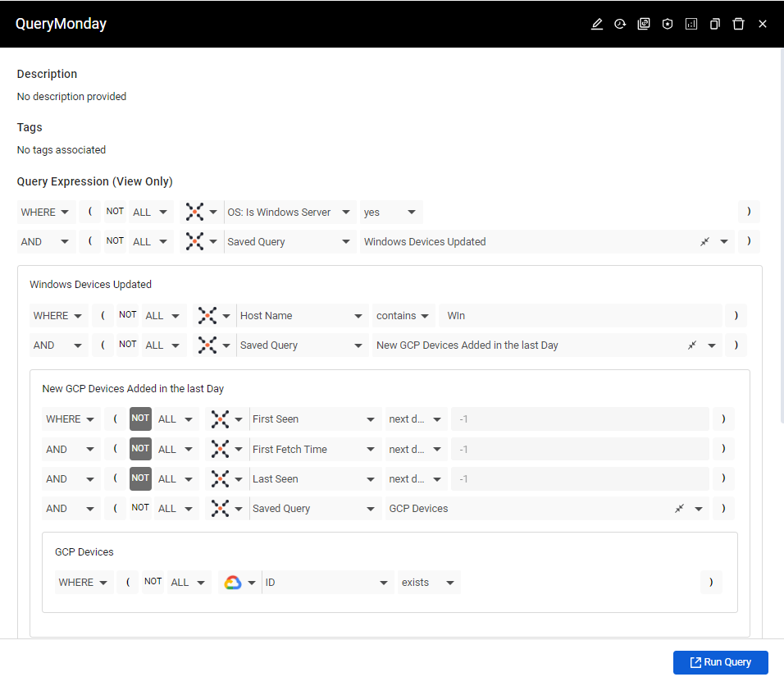Image resolution: width=784 pixels, height=677 pixels.
Task: Click Google Cloud adapter icon in ID row
Action: pyautogui.click(x=233, y=583)
